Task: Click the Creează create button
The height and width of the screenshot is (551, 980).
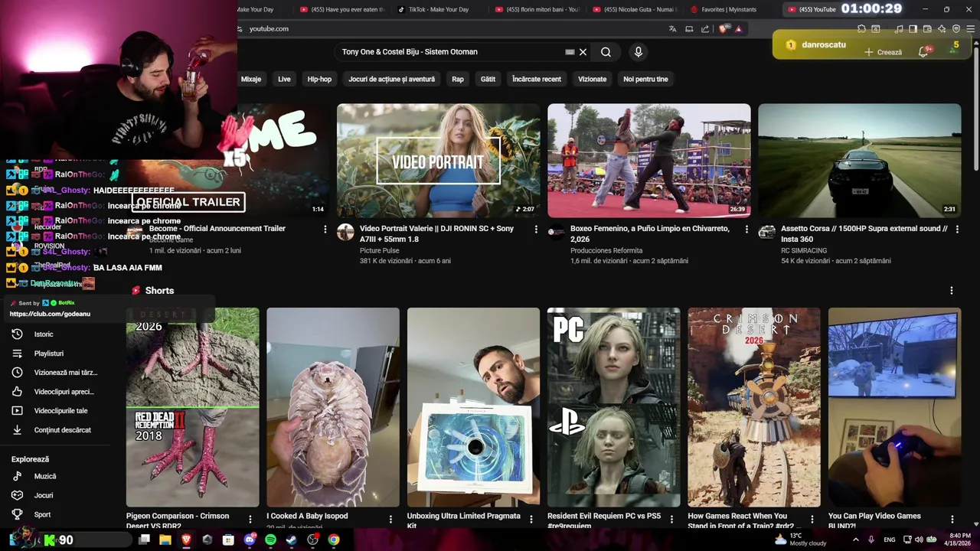Action: [883, 52]
